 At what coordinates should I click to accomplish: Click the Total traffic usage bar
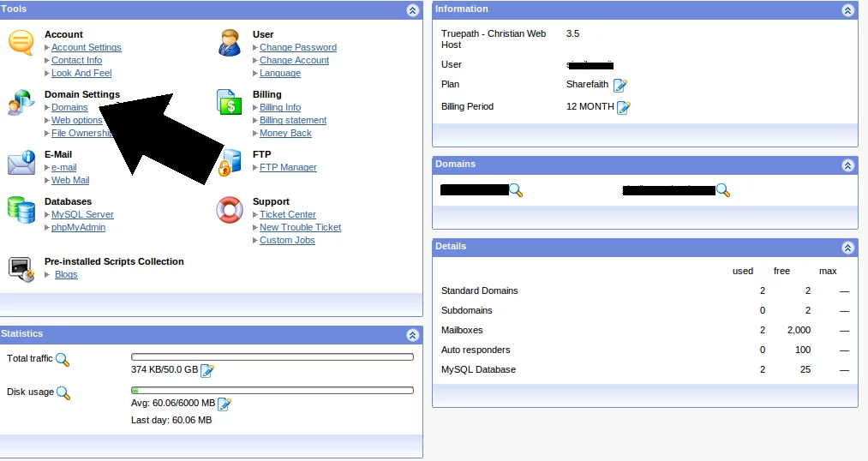tap(272, 357)
